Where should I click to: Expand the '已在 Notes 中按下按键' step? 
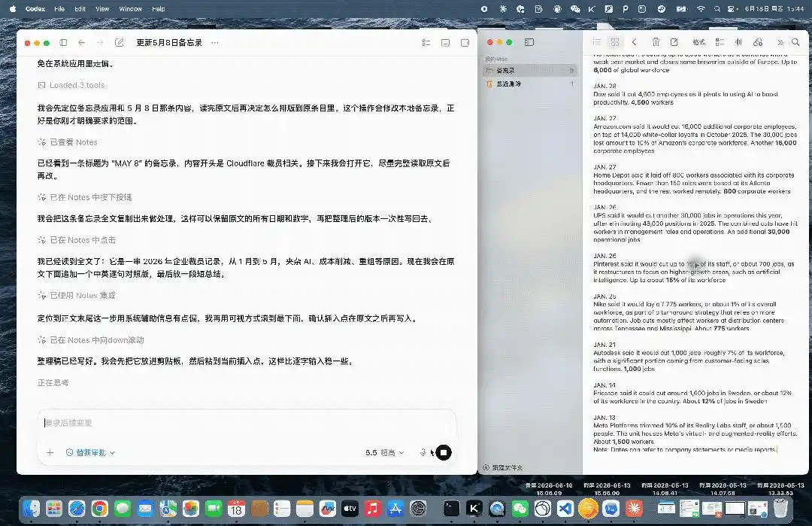(x=85, y=197)
